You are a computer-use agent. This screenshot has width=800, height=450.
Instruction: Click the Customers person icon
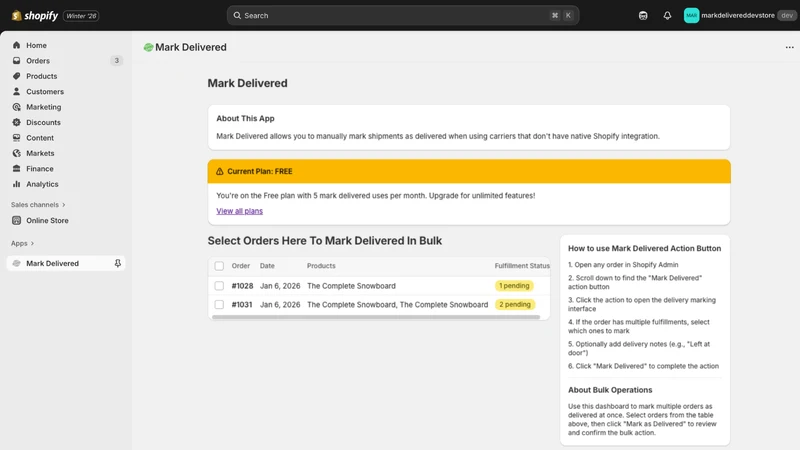click(16, 91)
